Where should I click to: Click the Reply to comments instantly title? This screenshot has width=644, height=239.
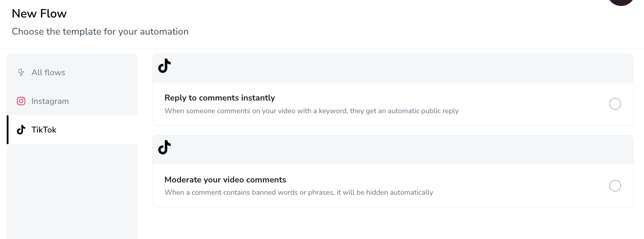[x=220, y=98]
